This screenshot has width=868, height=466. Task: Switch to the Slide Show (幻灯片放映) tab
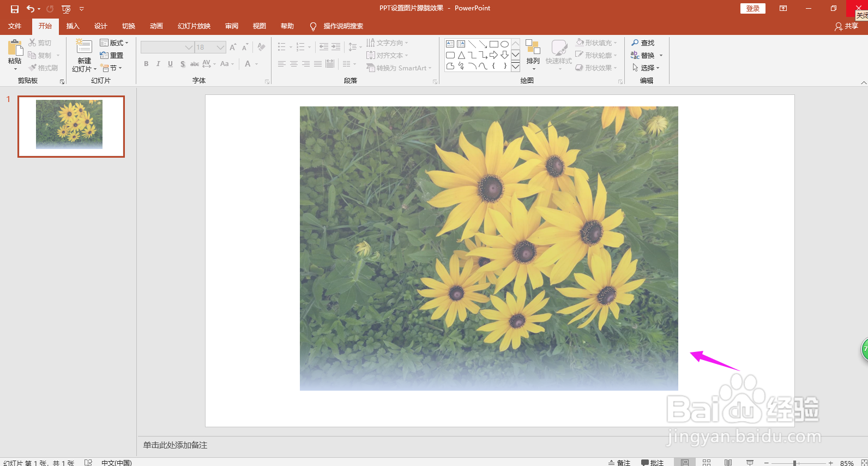tap(194, 26)
